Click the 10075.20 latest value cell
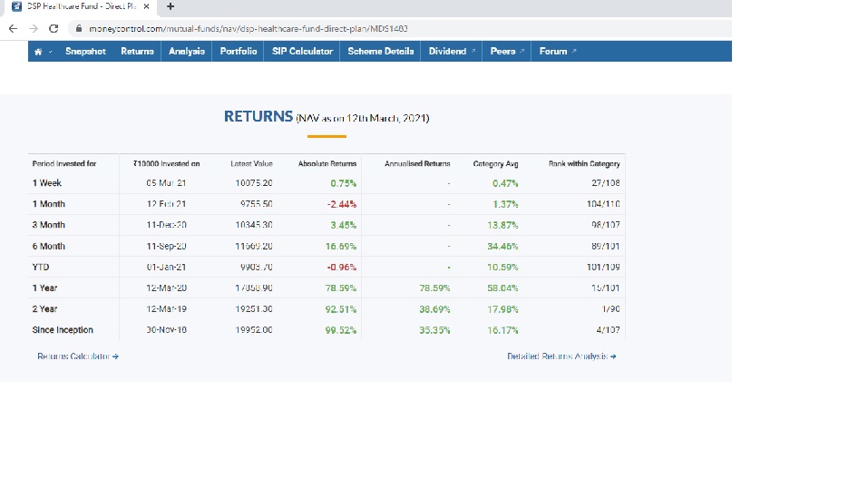 (254, 183)
